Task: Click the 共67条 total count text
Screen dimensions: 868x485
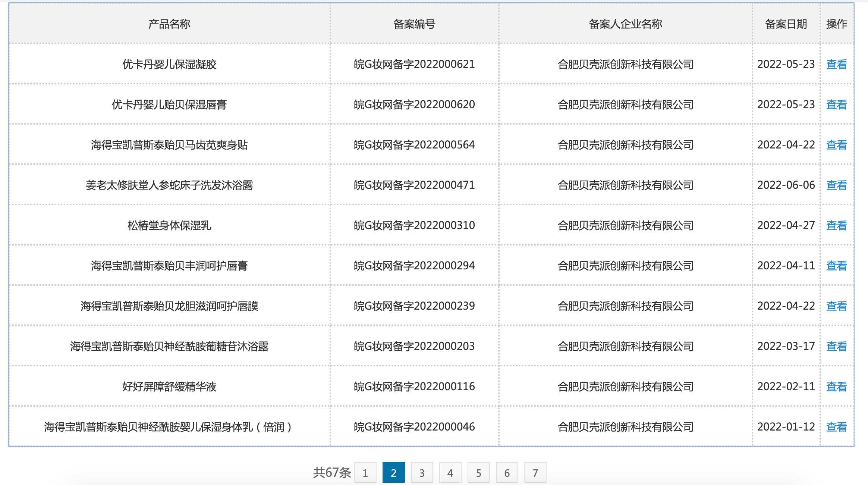Action: (x=332, y=473)
